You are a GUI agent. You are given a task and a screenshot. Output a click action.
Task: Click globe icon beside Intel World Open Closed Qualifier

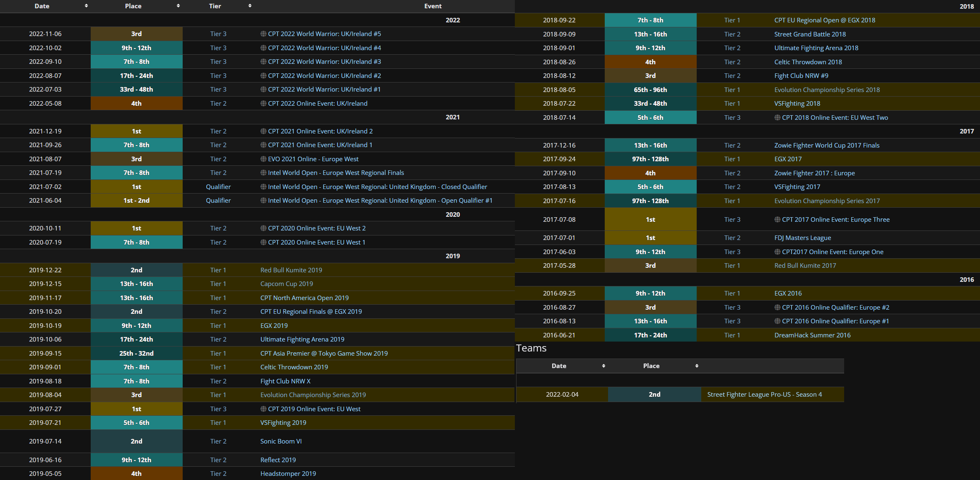coord(263,187)
